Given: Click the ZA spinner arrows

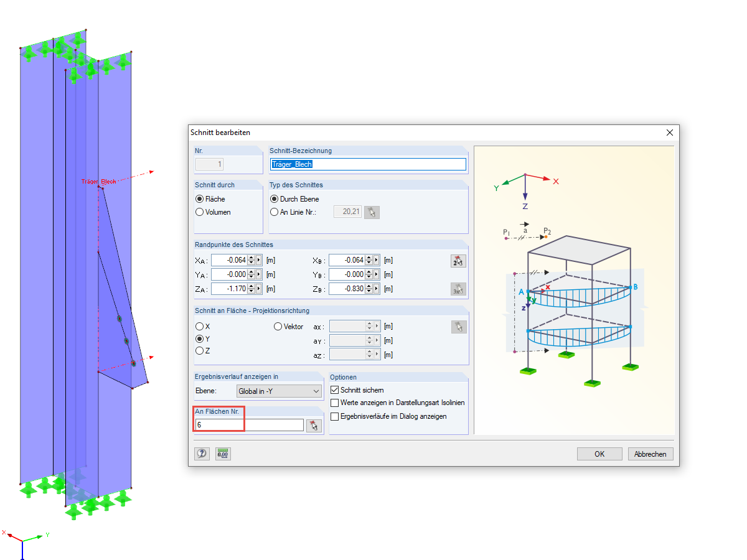Looking at the screenshot, I should coord(251,289).
